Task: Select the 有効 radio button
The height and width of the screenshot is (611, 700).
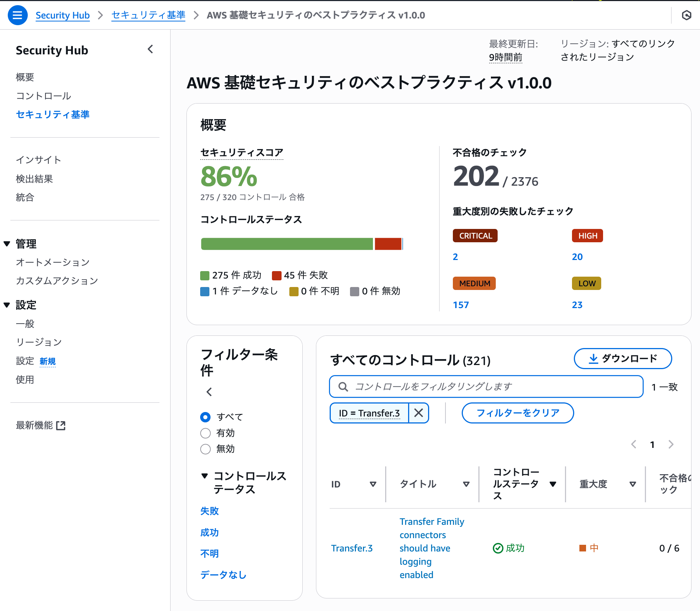Action: [205, 433]
